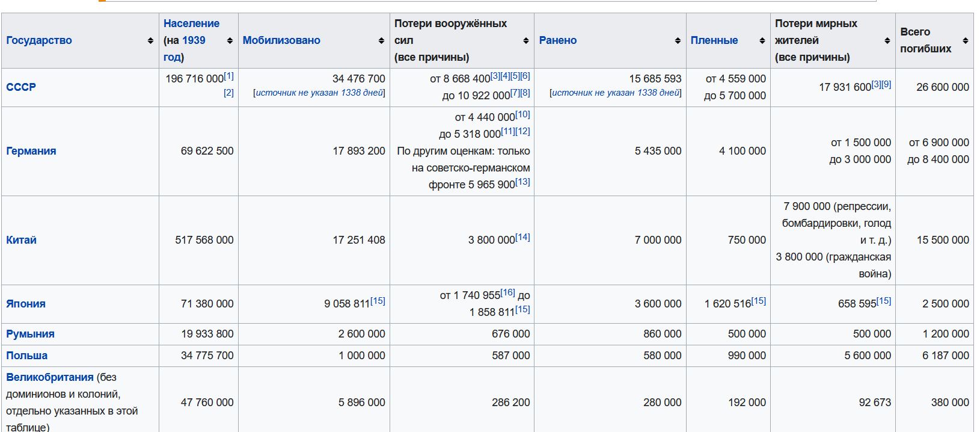The height and width of the screenshot is (432, 980).
Task: Open footnote [16] in Япония row
Action: coord(508,292)
